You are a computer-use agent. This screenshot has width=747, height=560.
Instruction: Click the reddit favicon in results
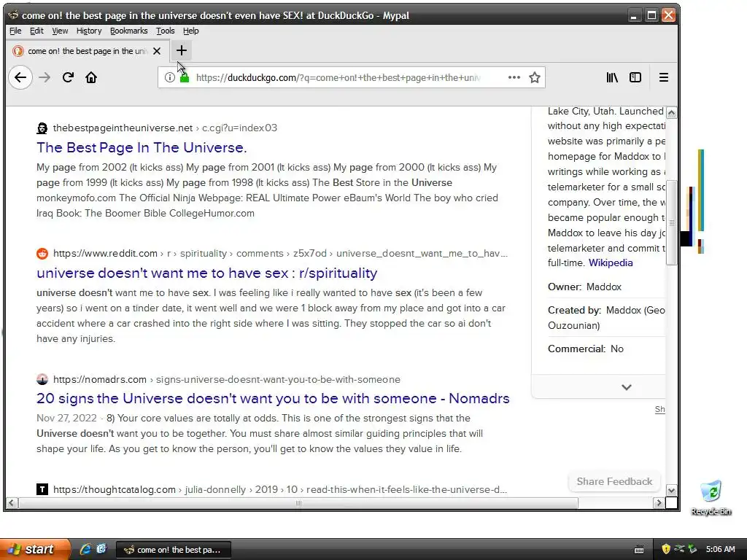click(42, 253)
